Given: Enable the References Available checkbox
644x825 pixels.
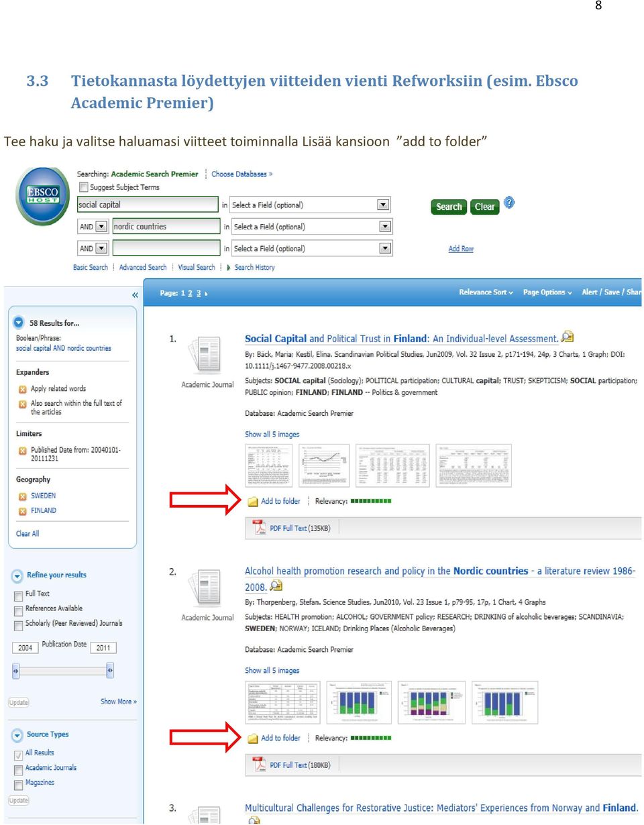Looking at the screenshot, I should (18, 610).
